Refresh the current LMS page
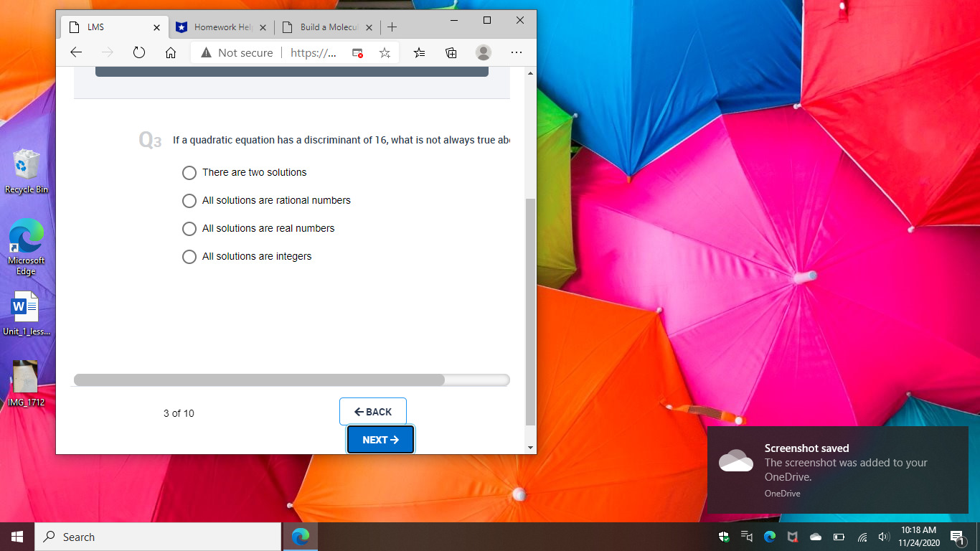980x551 pixels. (x=139, y=52)
